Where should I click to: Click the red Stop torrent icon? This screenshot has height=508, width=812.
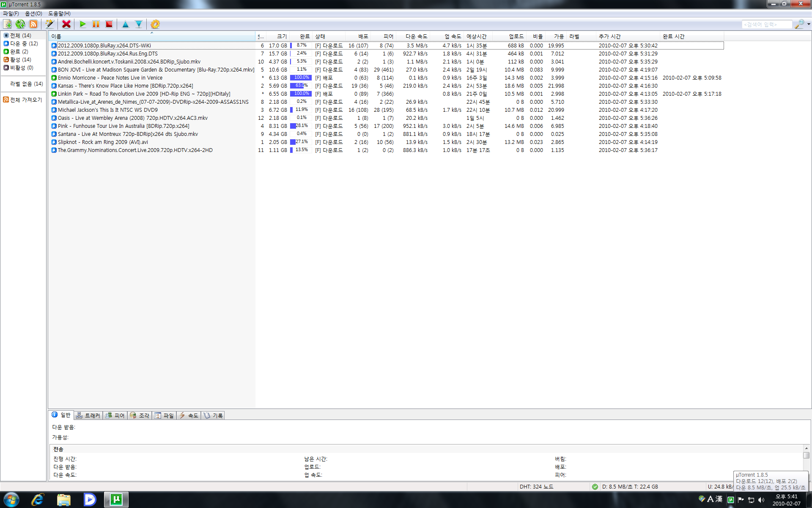pyautogui.click(x=109, y=24)
